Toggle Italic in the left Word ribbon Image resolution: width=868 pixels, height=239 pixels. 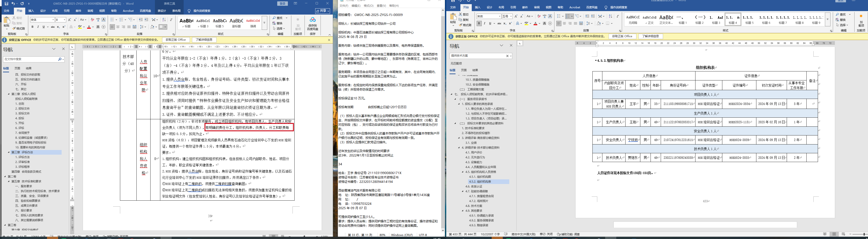(38, 27)
